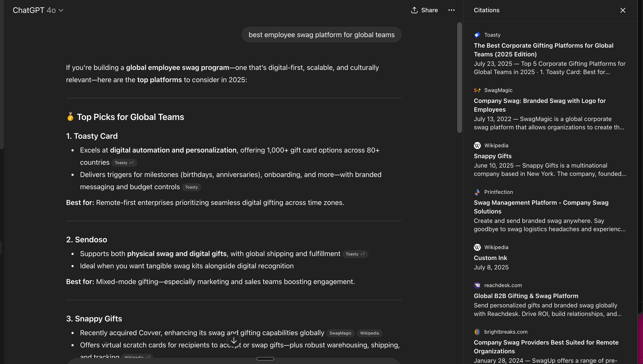This screenshot has width=643, height=364.
Task: Click the scroll-down arrow over the conversation
Action: 234,340
